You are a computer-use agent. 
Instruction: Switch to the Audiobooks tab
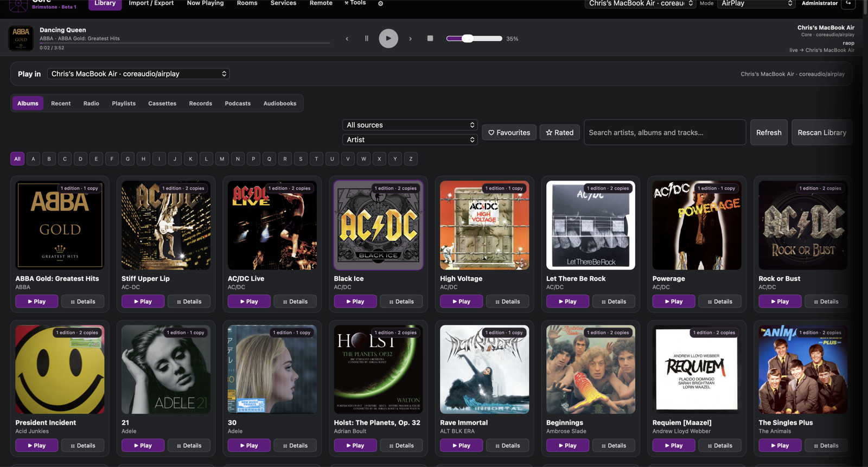[x=280, y=103]
